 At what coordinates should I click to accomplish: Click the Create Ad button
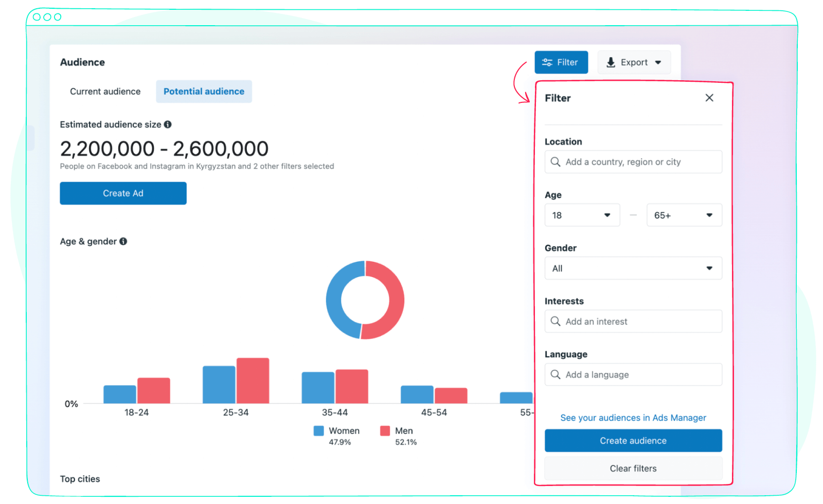[x=123, y=193]
